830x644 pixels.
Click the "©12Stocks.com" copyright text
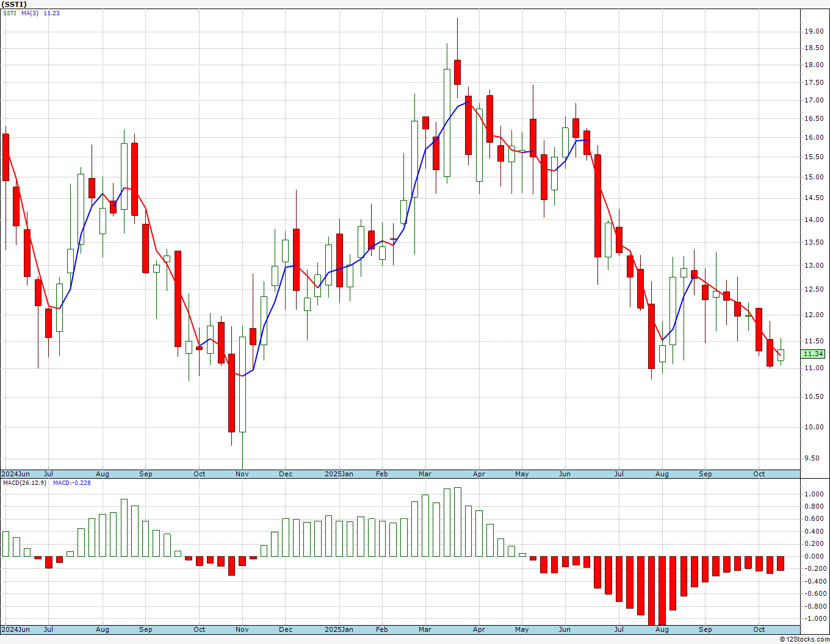point(804,639)
